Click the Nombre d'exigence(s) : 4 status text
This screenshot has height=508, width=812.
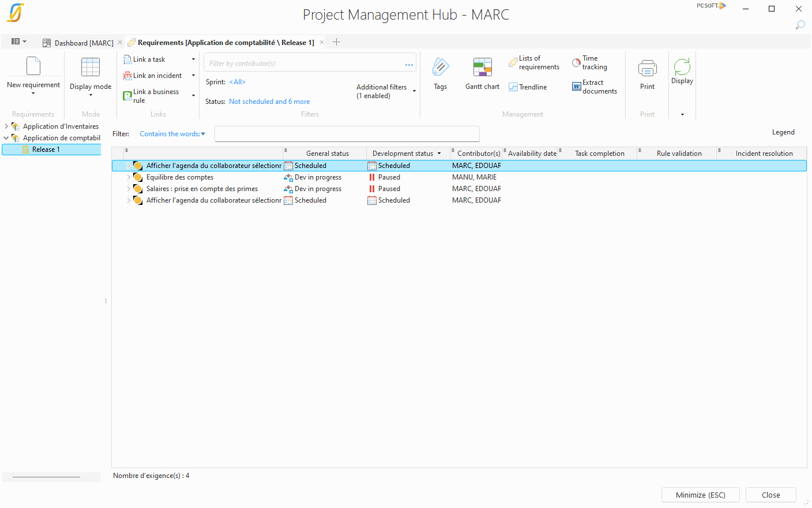tap(151, 476)
